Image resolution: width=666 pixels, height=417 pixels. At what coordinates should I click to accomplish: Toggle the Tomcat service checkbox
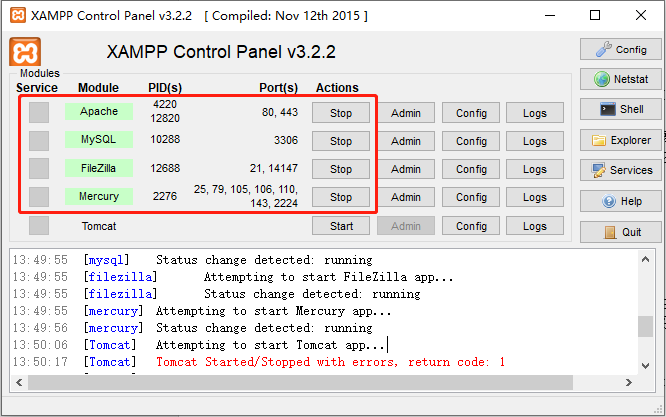(39, 225)
